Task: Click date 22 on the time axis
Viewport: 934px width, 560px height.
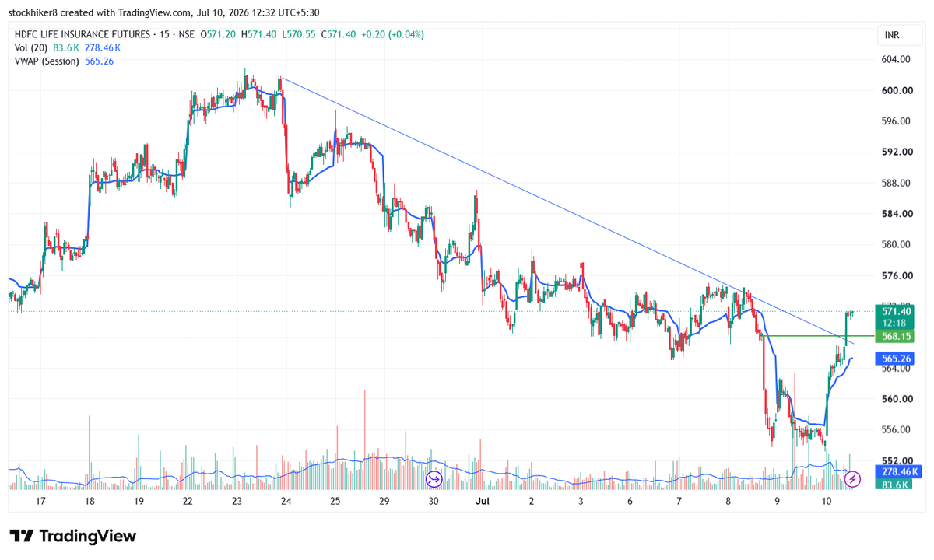Action: click(x=188, y=502)
